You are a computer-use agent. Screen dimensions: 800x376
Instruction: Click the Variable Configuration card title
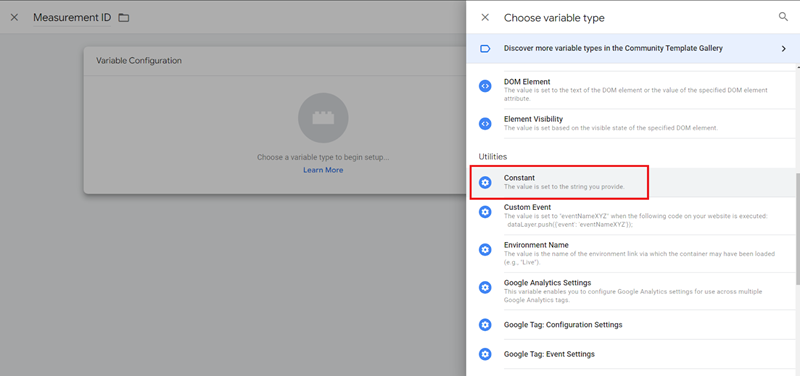tap(139, 61)
